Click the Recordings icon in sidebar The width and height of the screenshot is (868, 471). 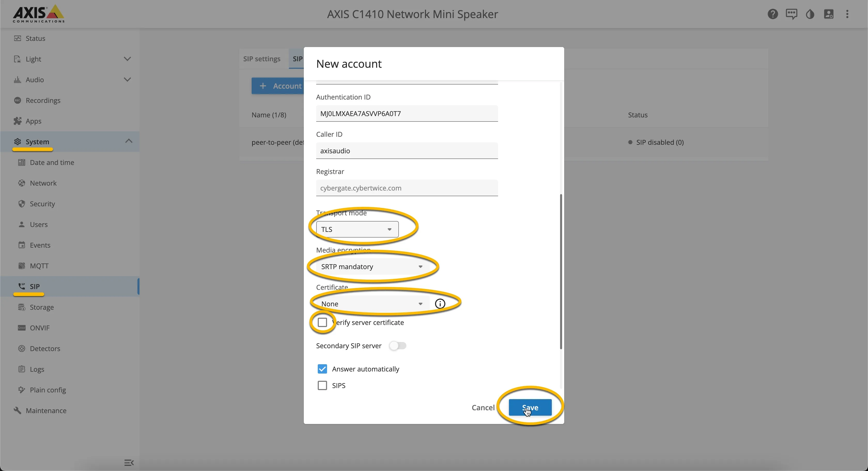tap(18, 101)
